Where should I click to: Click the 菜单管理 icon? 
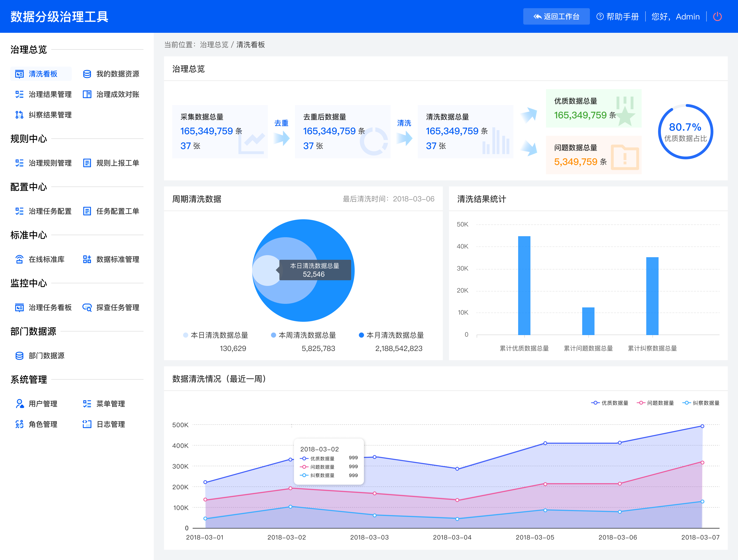point(87,404)
